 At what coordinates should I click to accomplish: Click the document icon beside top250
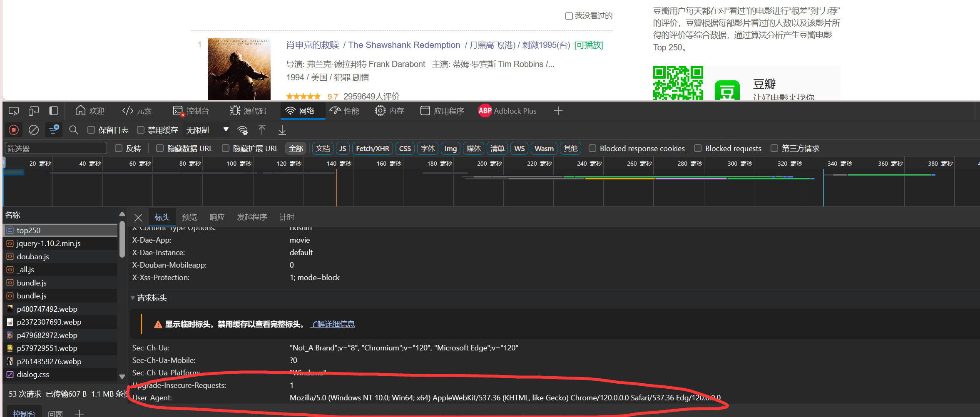tap(10, 230)
